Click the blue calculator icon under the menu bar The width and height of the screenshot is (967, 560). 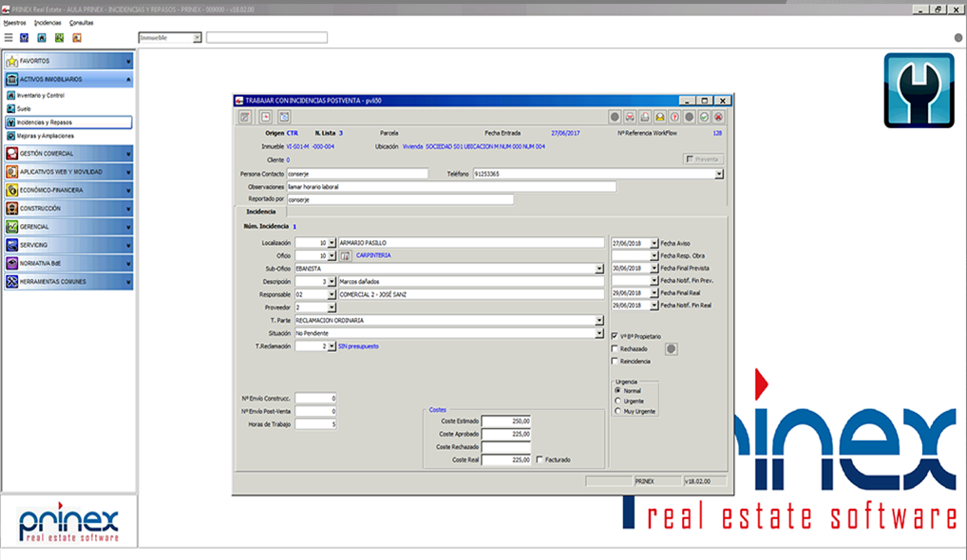click(24, 37)
